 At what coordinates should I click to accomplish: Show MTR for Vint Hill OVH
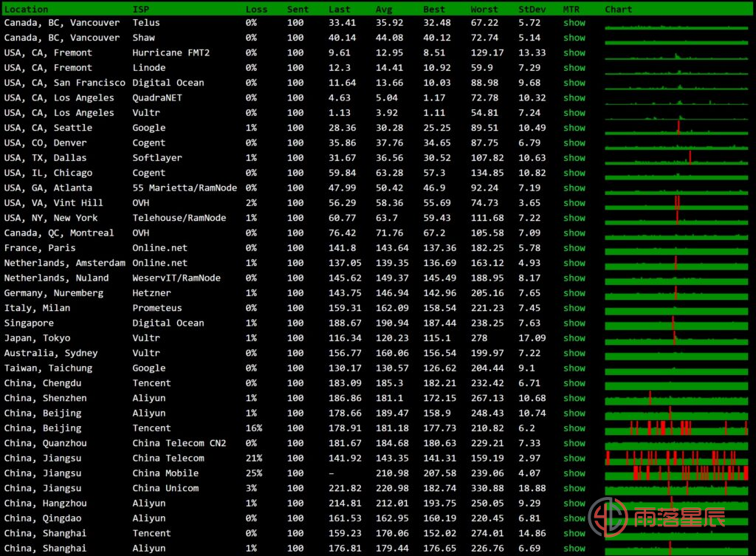coord(574,202)
